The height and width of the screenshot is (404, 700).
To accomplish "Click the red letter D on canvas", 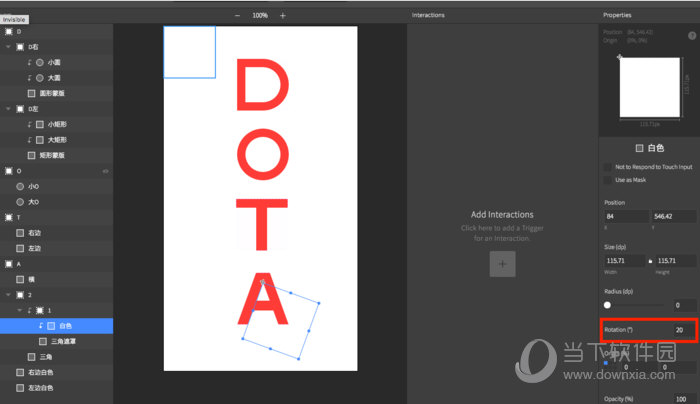I will click(262, 84).
